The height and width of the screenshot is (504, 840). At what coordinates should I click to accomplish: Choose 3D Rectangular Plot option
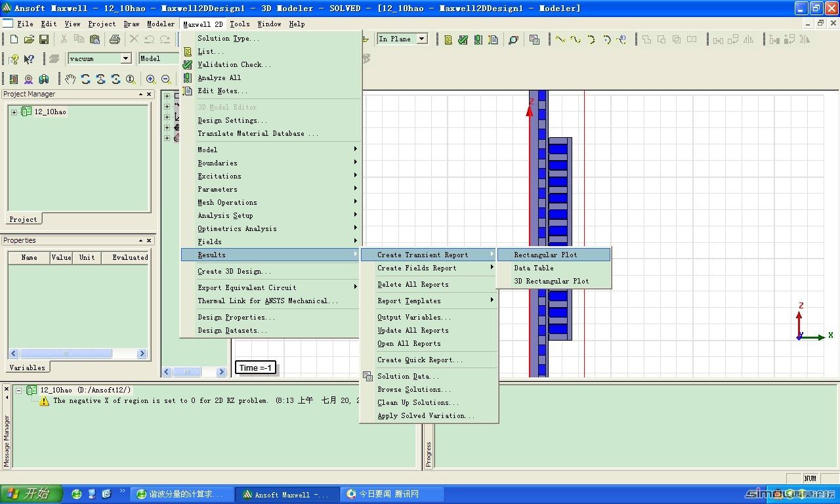click(x=554, y=281)
